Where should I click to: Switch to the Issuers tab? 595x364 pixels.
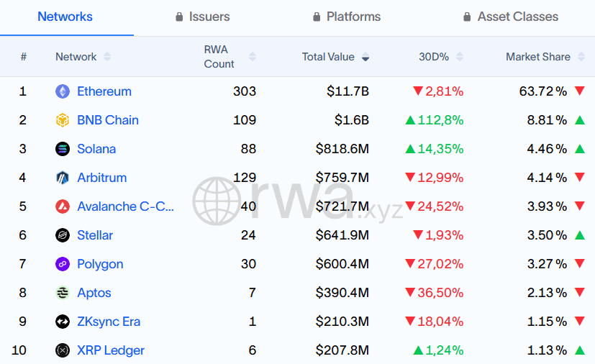tap(202, 17)
